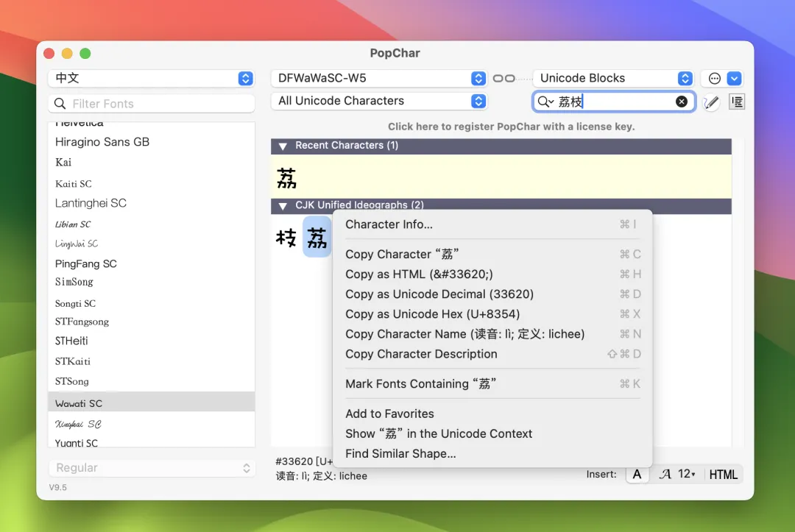Click the pencil brush icon beside search

(711, 102)
